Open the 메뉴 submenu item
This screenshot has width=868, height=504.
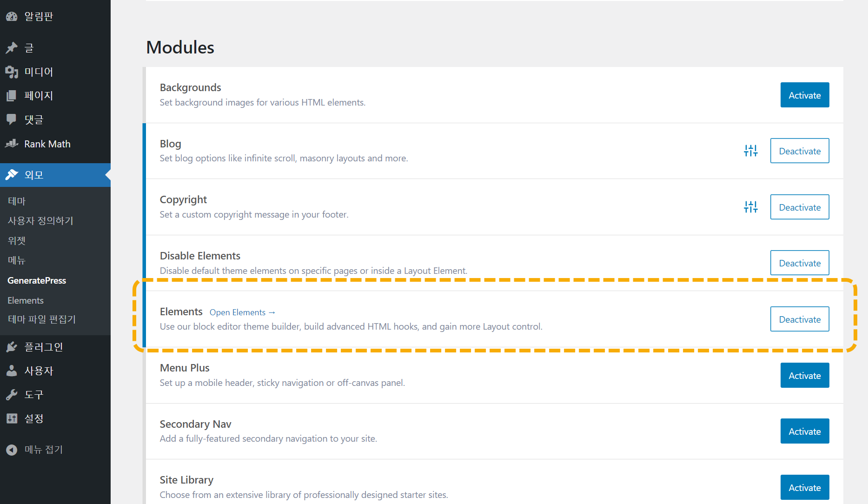tap(17, 260)
